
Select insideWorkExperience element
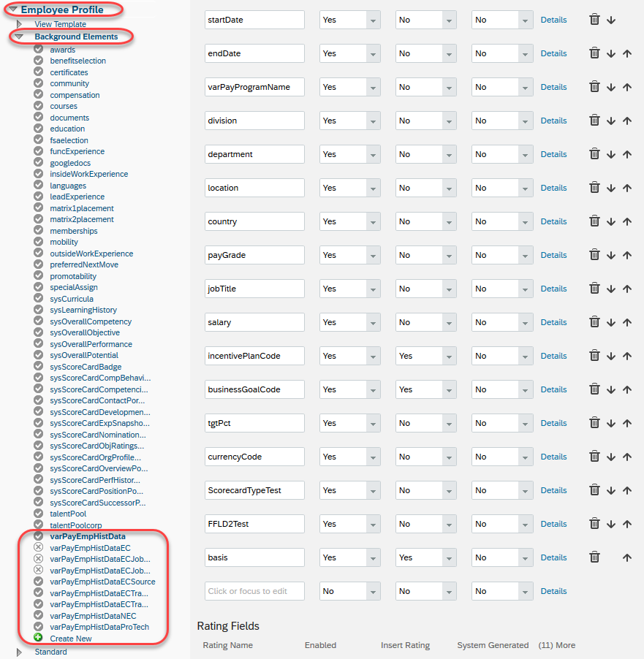(88, 174)
